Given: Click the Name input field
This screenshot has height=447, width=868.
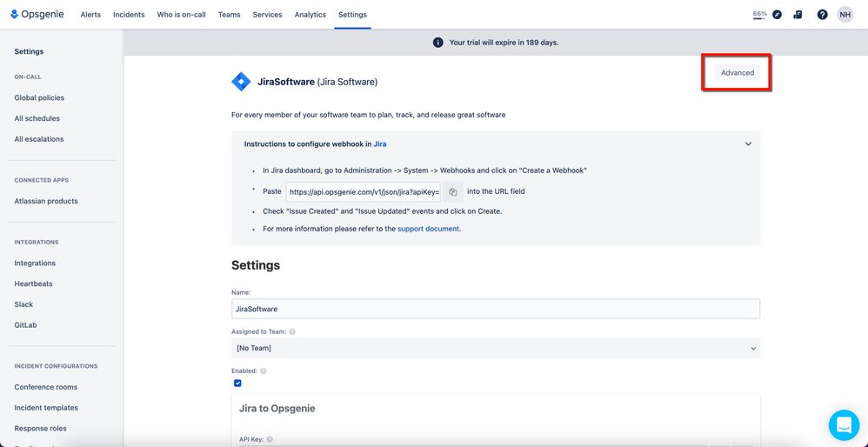Looking at the screenshot, I should click(x=496, y=309).
